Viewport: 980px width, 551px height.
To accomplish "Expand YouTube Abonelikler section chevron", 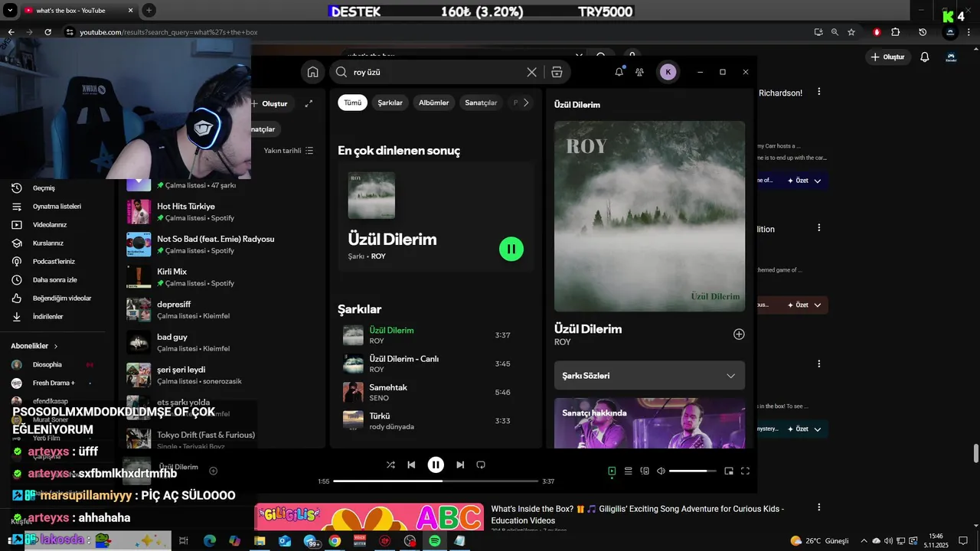I will click(x=56, y=347).
